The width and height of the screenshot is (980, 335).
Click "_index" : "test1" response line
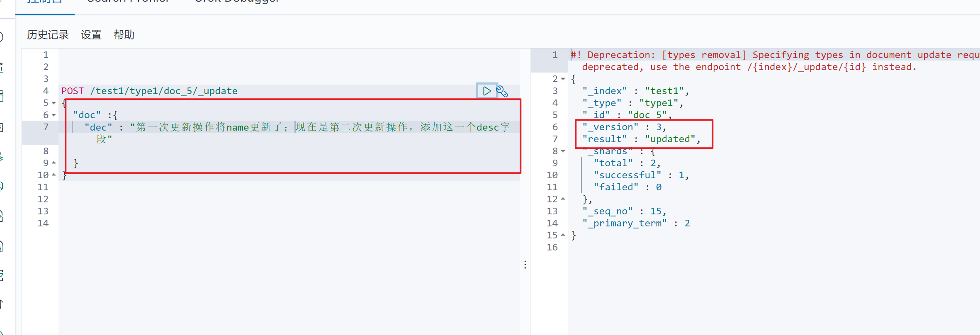pos(635,91)
